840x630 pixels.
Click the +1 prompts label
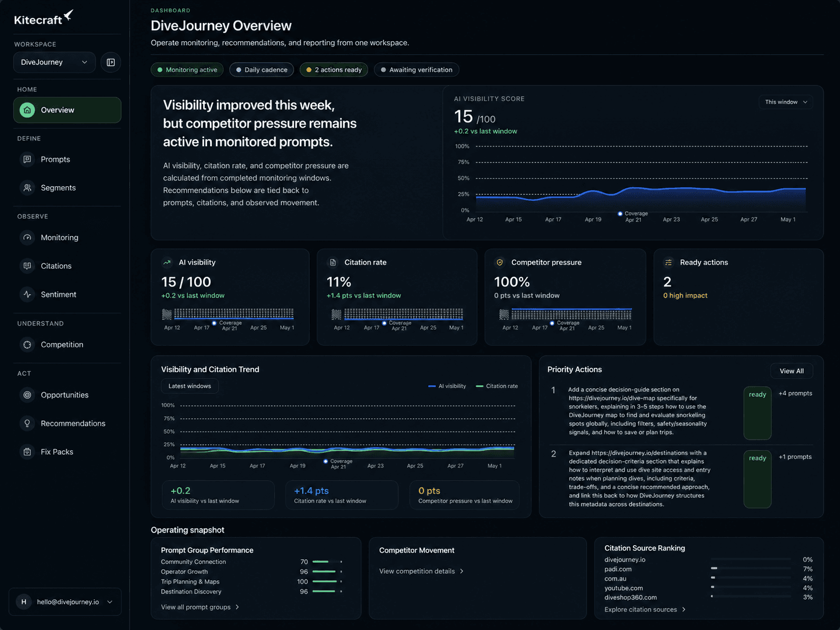tap(795, 457)
